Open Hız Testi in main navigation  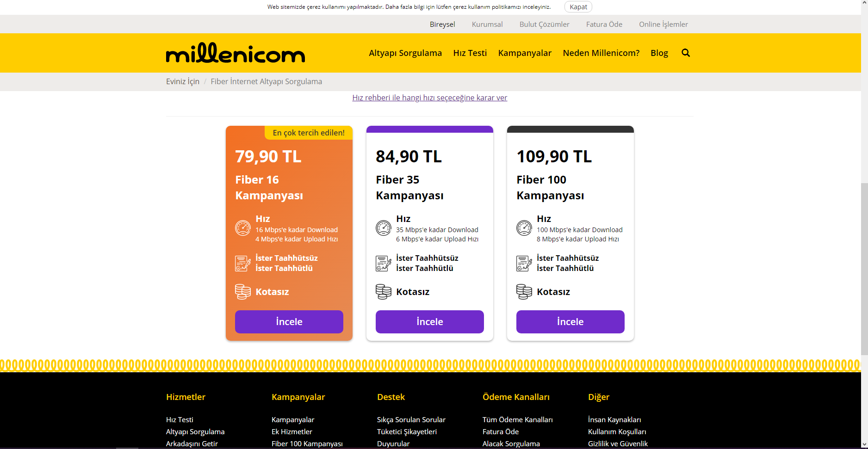[470, 53]
